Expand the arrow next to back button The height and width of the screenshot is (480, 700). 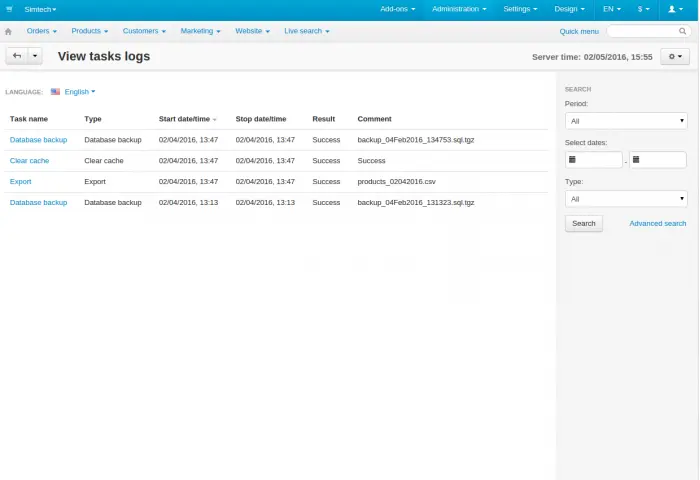coord(35,56)
